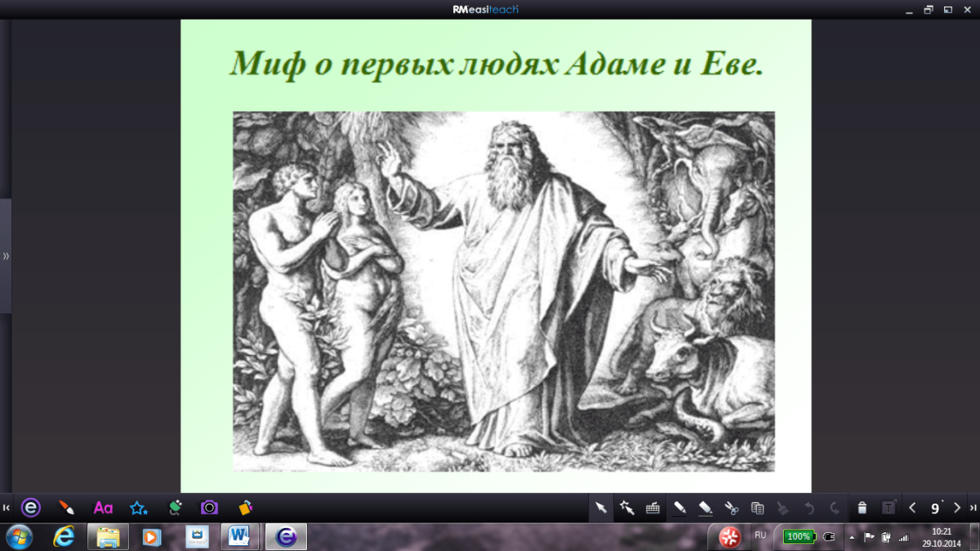This screenshot has height=551, width=980.
Task: Delete selection with trash can icon
Action: pyautogui.click(x=862, y=508)
